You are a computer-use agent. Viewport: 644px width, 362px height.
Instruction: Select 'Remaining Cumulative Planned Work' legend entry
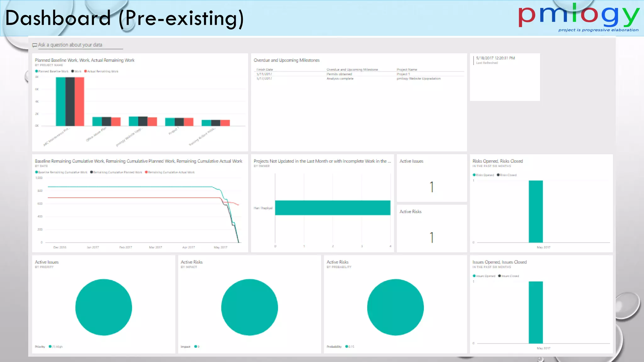pos(116,172)
